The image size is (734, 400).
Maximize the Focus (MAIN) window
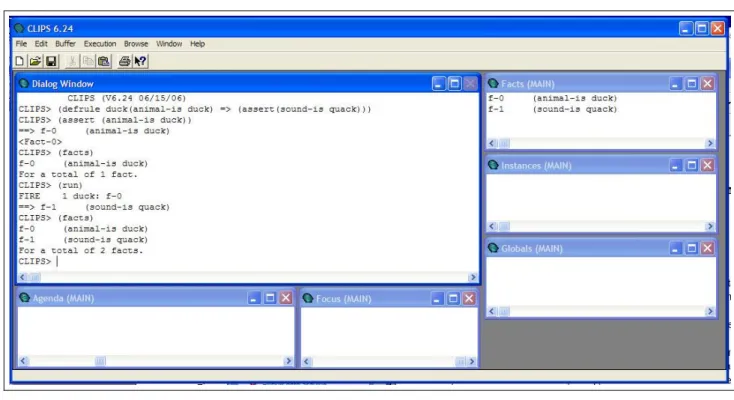453,298
